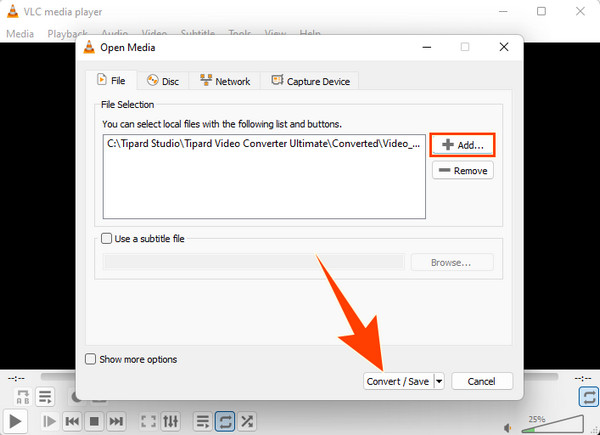Stop playback with the square button
Viewport: 600px width, 435px height.
[x=94, y=421]
